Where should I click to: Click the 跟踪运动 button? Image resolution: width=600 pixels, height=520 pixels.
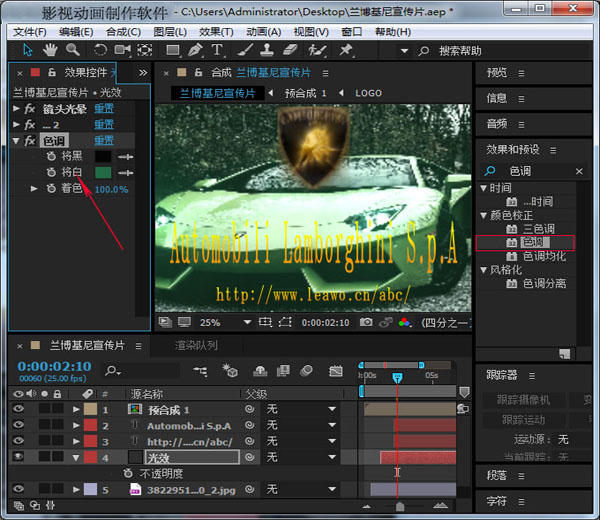coord(523,420)
